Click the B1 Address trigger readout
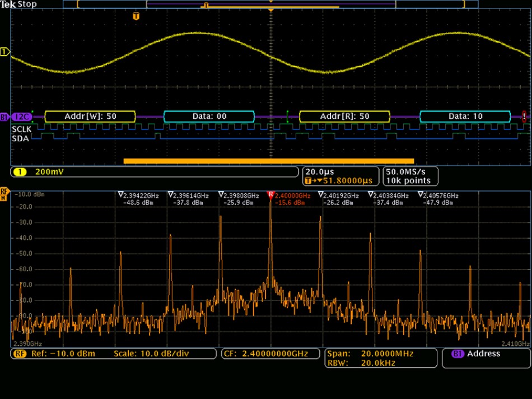The width and height of the screenshot is (532, 399). pyautogui.click(x=487, y=358)
